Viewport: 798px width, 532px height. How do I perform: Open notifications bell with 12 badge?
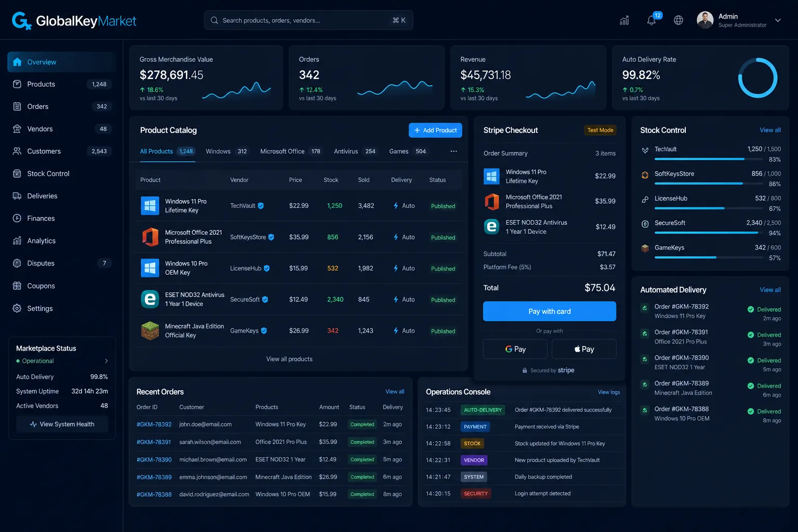[x=651, y=20]
